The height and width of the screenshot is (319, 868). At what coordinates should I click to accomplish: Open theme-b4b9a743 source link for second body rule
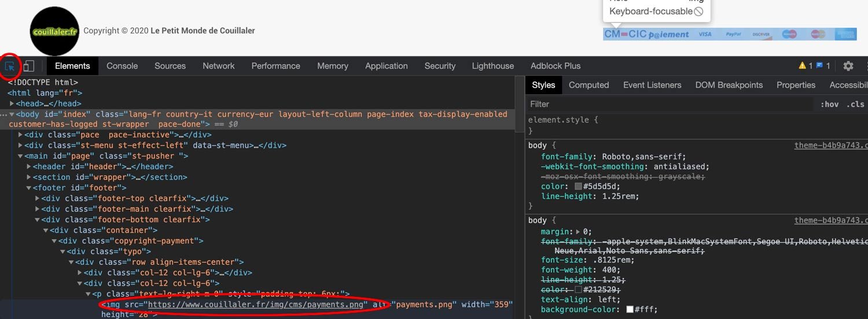[x=831, y=220]
